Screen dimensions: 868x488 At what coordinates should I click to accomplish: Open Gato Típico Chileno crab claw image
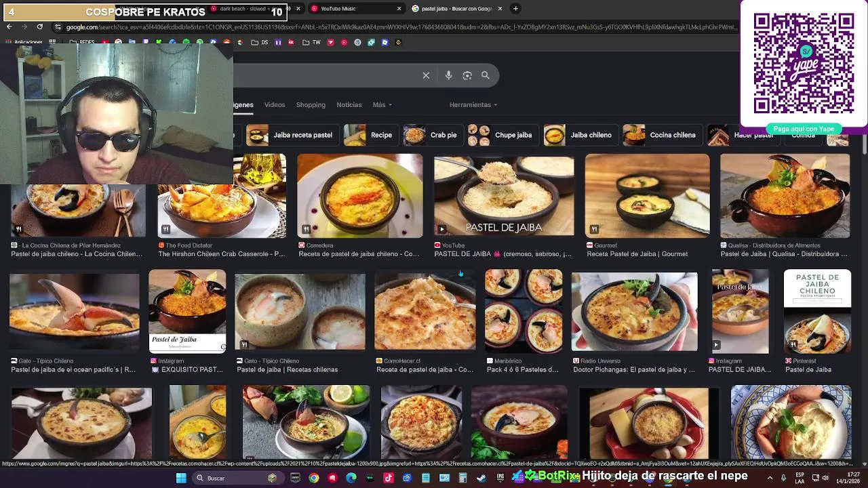[x=75, y=312]
